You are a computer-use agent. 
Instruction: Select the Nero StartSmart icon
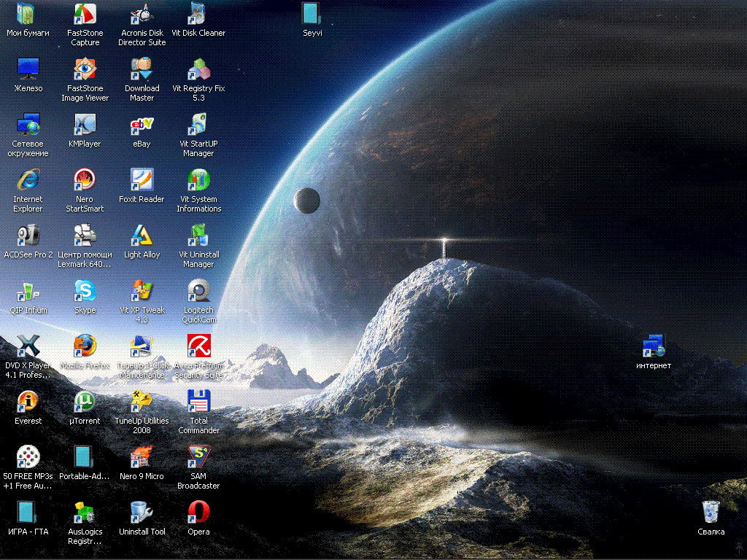[x=85, y=179]
